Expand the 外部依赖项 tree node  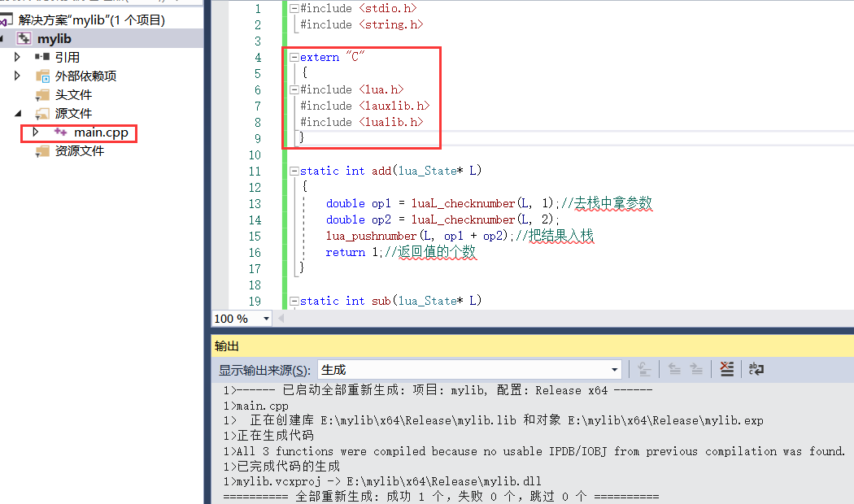tap(17, 75)
